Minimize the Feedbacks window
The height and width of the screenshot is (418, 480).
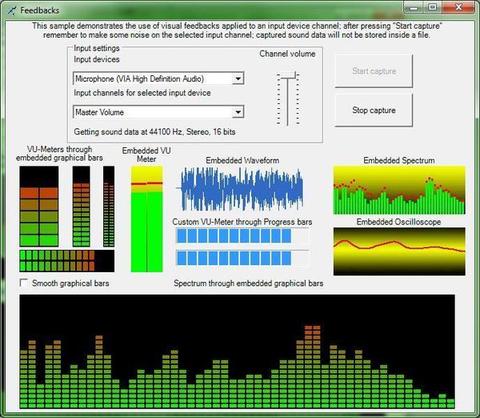pyautogui.click(x=413, y=7)
